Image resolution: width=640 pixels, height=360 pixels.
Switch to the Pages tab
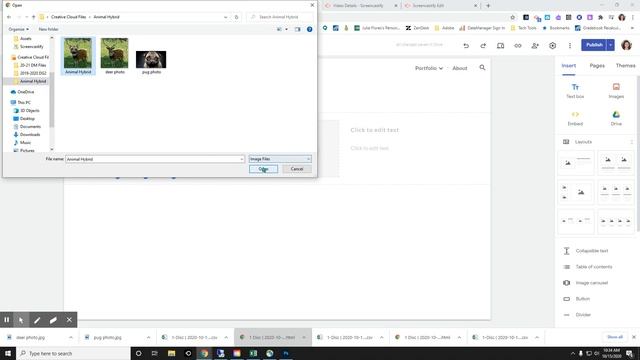tap(597, 66)
